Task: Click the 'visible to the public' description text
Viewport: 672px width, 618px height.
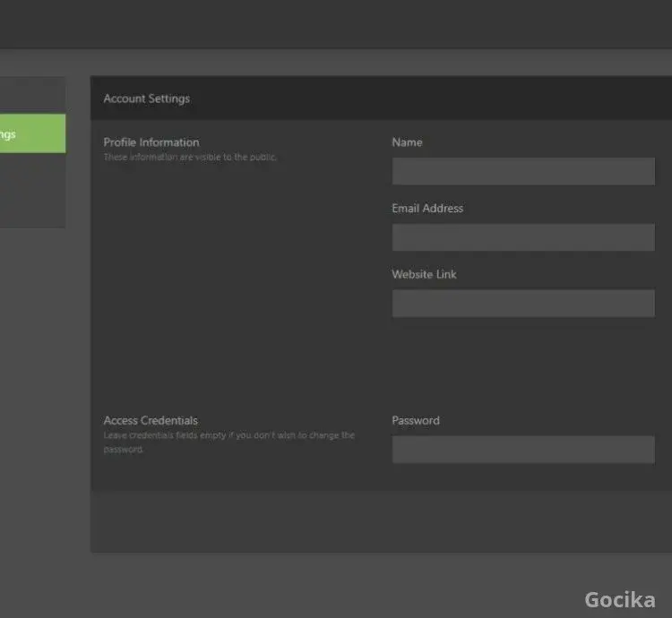Action: click(x=190, y=158)
